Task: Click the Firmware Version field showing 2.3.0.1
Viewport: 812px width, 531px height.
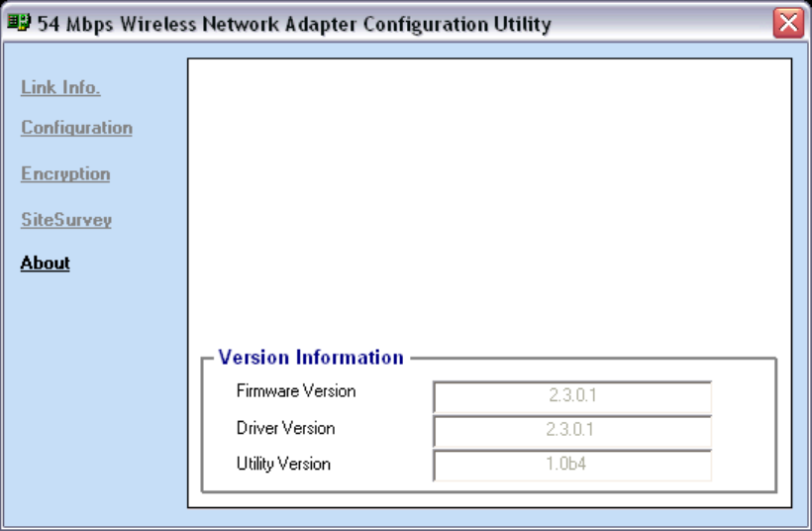Action: 572,396
